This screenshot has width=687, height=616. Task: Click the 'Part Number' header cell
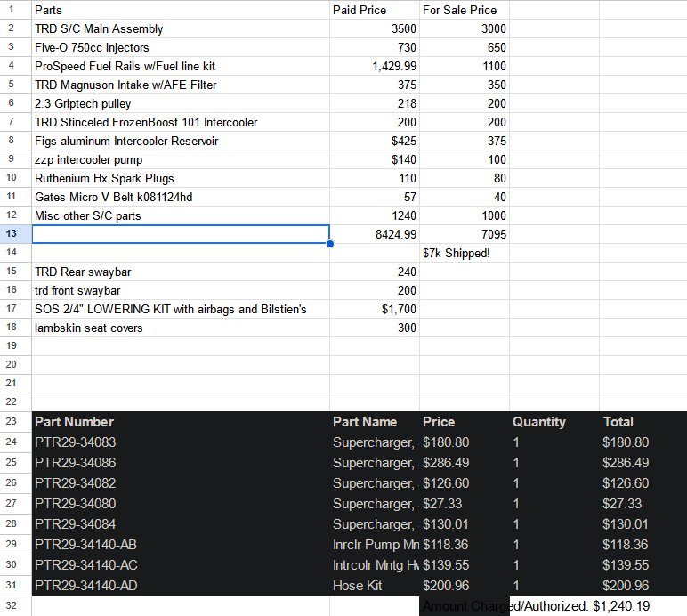pyautogui.click(x=181, y=421)
